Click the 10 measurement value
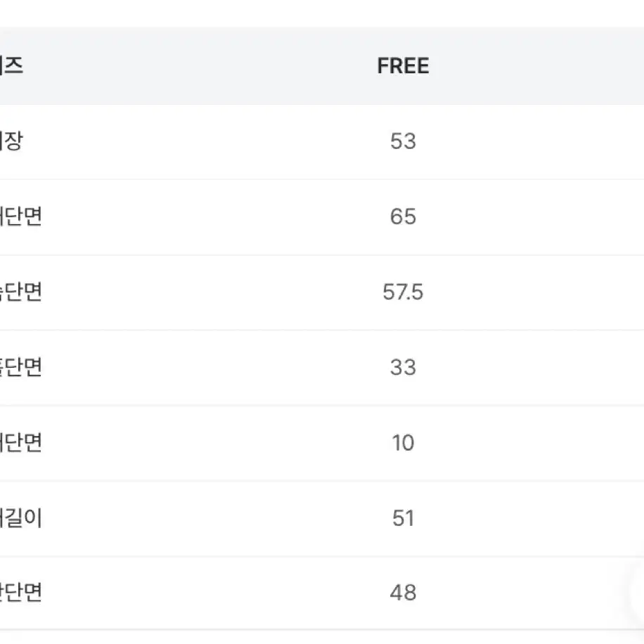644x644 pixels. (x=403, y=443)
